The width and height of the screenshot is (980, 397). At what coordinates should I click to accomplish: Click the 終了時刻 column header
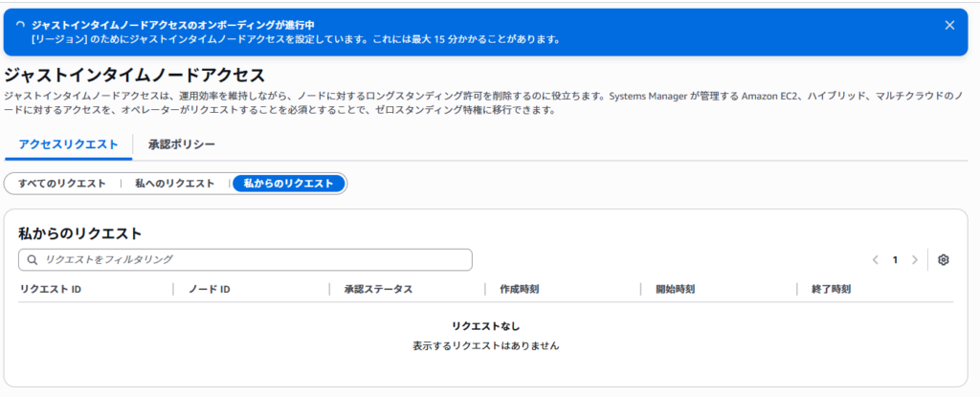[x=831, y=289]
